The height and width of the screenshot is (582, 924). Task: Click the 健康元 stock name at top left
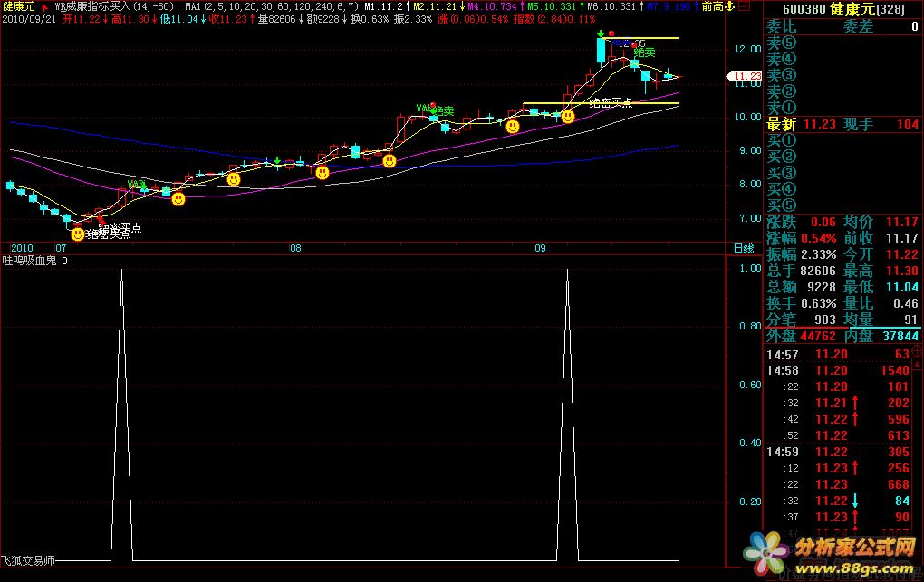click(18, 6)
